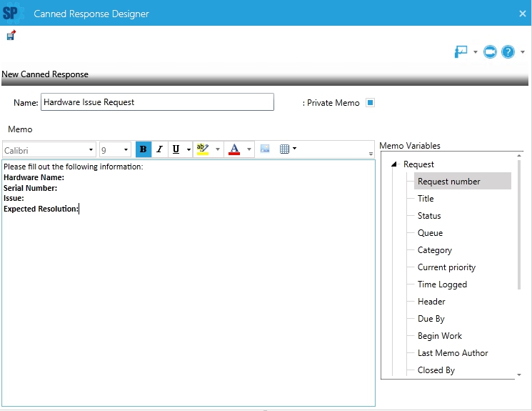
Task: Click the red font color button
Action: (234, 149)
